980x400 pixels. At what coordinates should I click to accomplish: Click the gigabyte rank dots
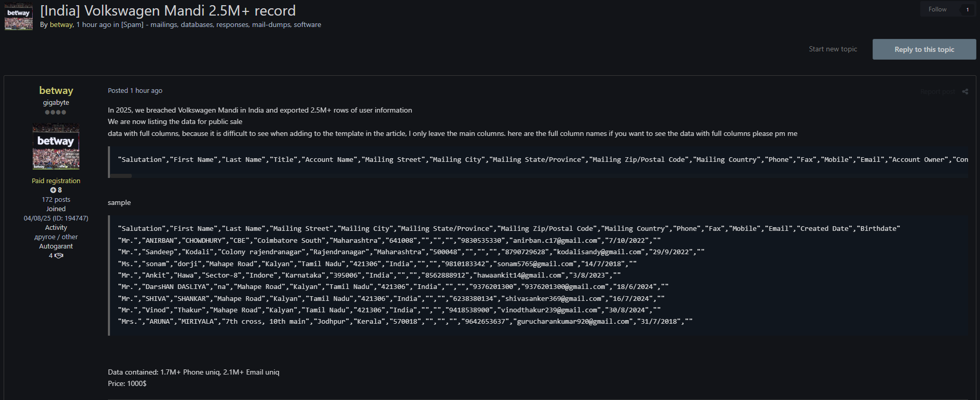click(56, 112)
